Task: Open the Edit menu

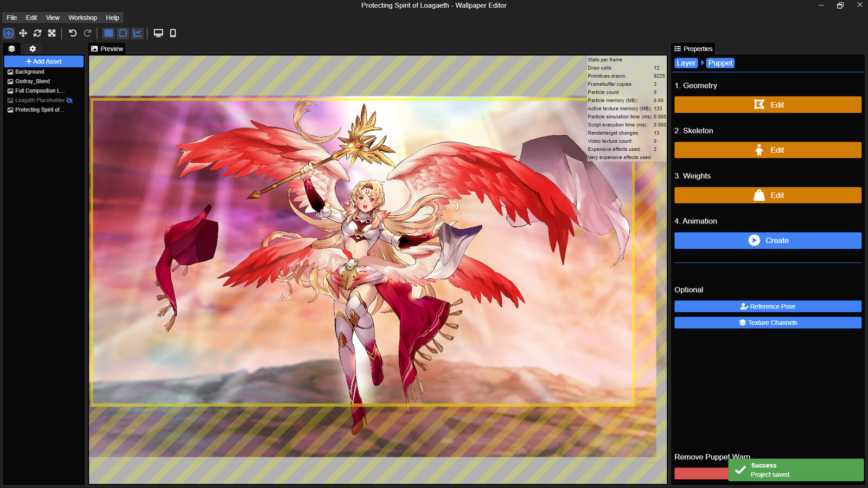Action: pyautogui.click(x=31, y=17)
